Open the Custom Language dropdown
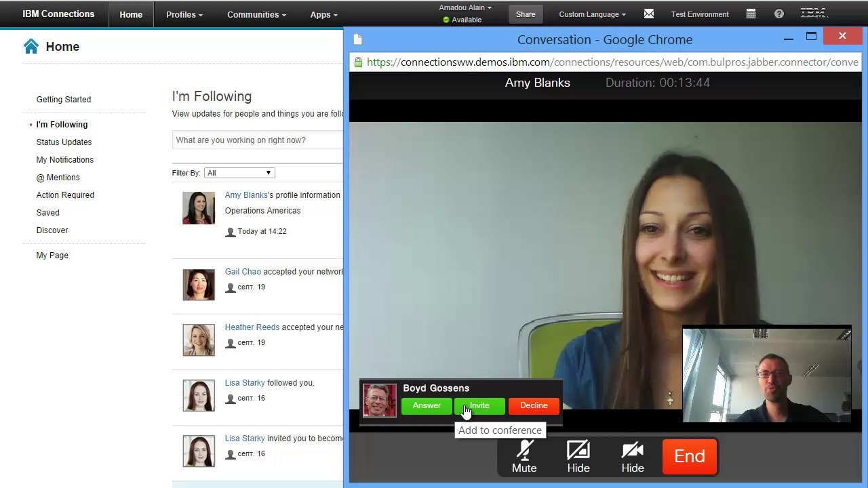868x488 pixels. click(x=593, y=14)
